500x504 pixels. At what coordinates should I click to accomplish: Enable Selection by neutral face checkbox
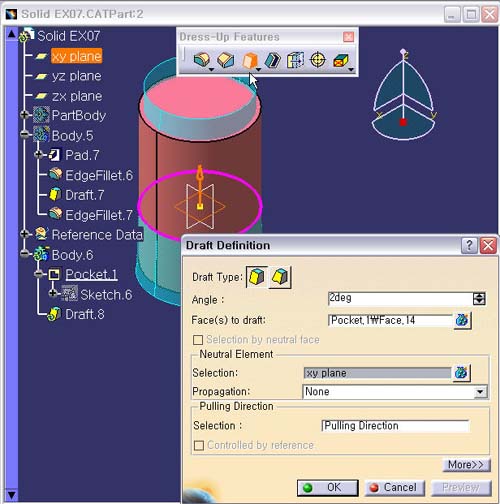pyautogui.click(x=198, y=340)
